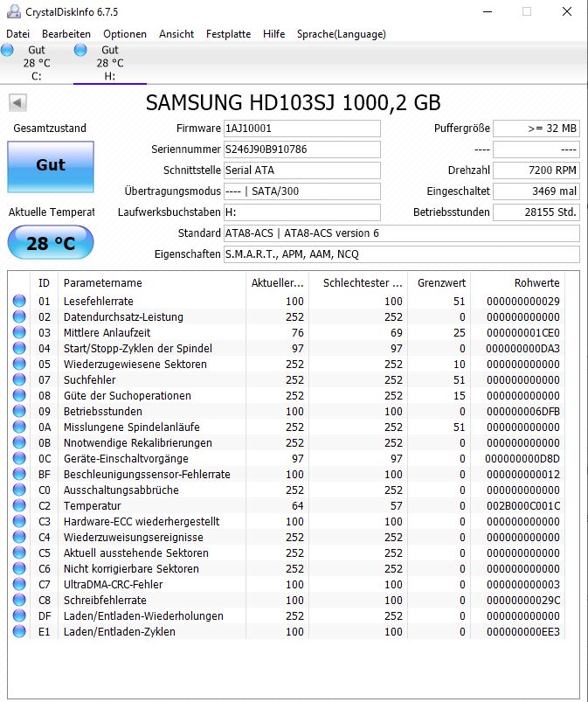The width and height of the screenshot is (588, 702).
Task: Click the Betriebsstunden value 28155 Std.
Action: coord(536,212)
